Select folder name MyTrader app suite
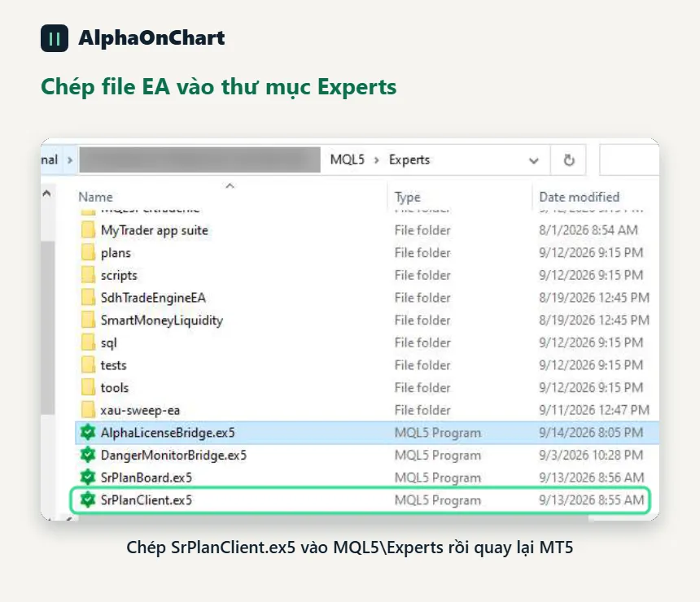This screenshot has height=602, width=700. click(x=155, y=231)
